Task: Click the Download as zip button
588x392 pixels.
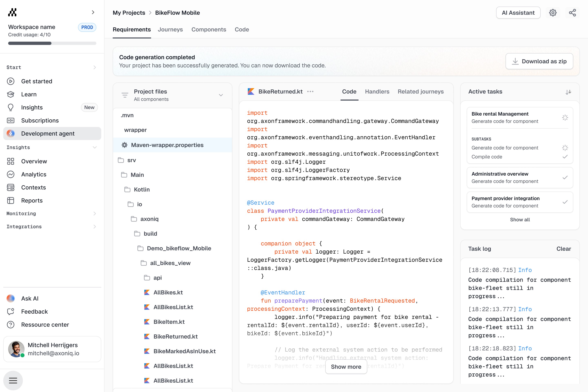Action: point(539,61)
